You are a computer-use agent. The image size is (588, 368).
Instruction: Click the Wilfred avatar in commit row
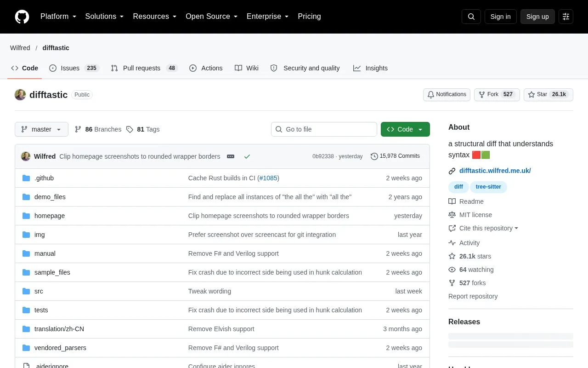click(26, 156)
